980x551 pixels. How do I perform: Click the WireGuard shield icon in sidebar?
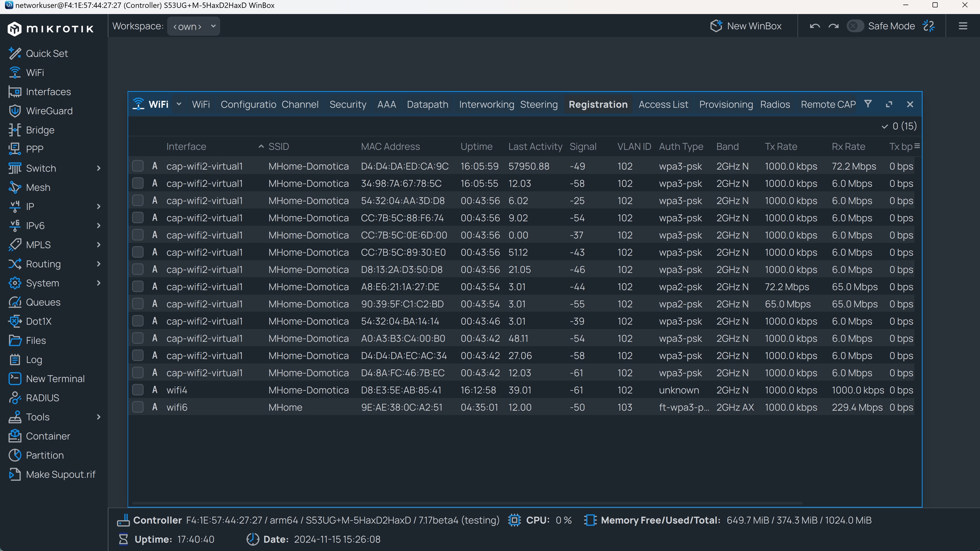coord(15,111)
